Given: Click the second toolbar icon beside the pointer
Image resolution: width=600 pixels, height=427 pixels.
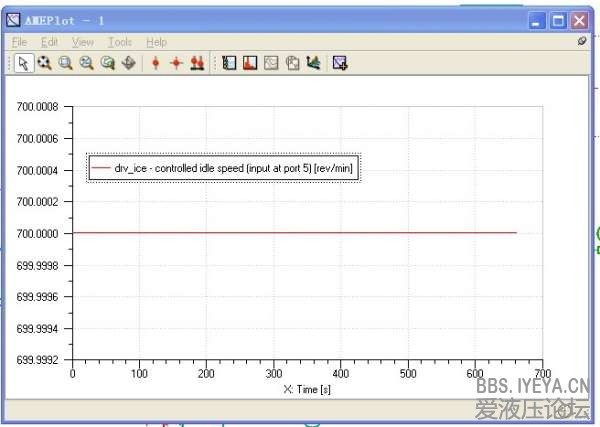Looking at the screenshot, I should 44,63.
